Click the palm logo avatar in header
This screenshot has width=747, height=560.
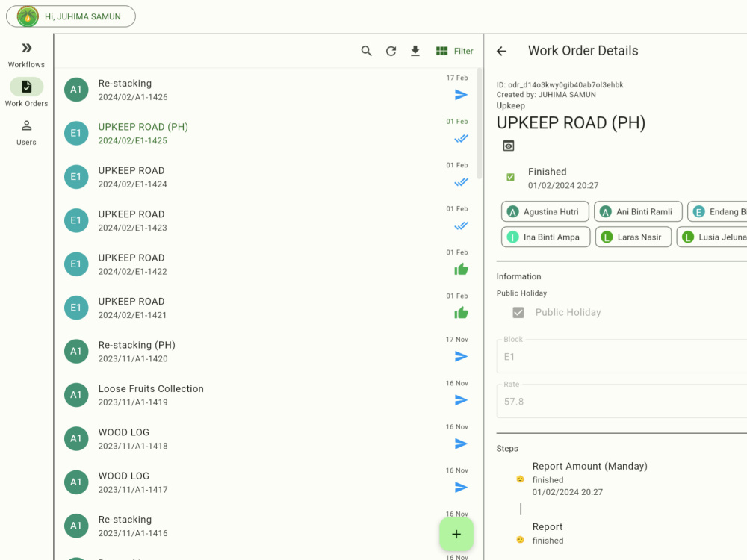28,16
